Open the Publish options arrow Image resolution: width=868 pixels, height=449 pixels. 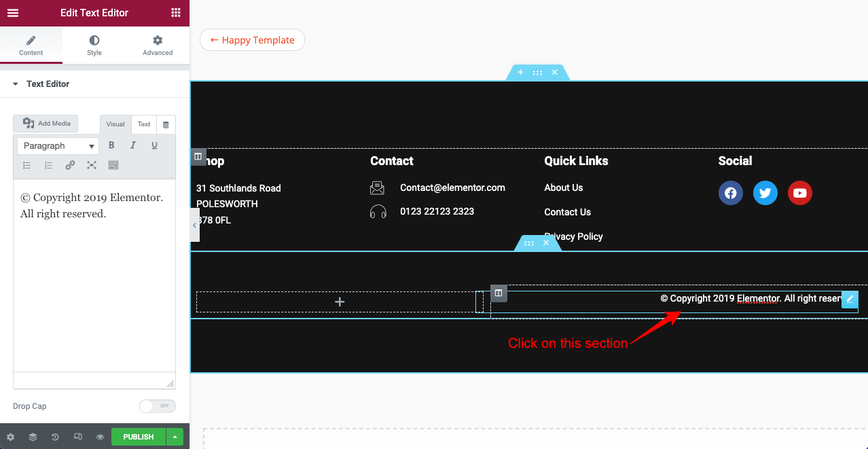click(x=174, y=437)
